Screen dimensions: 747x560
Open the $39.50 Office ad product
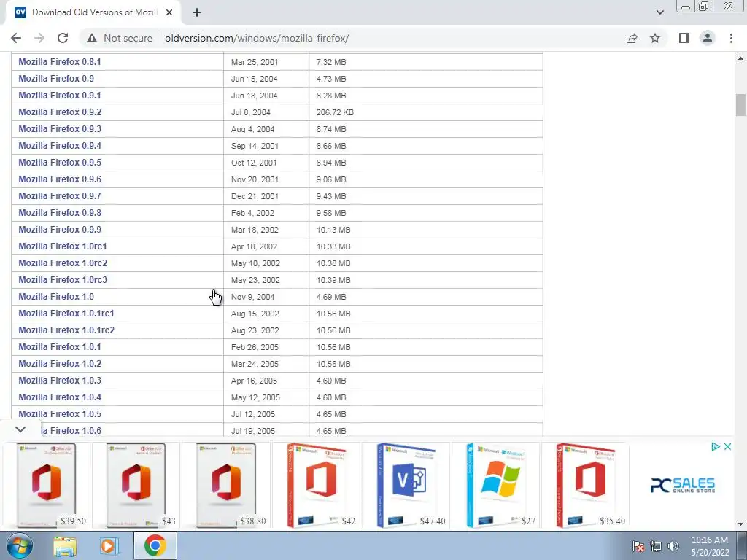[46, 485]
